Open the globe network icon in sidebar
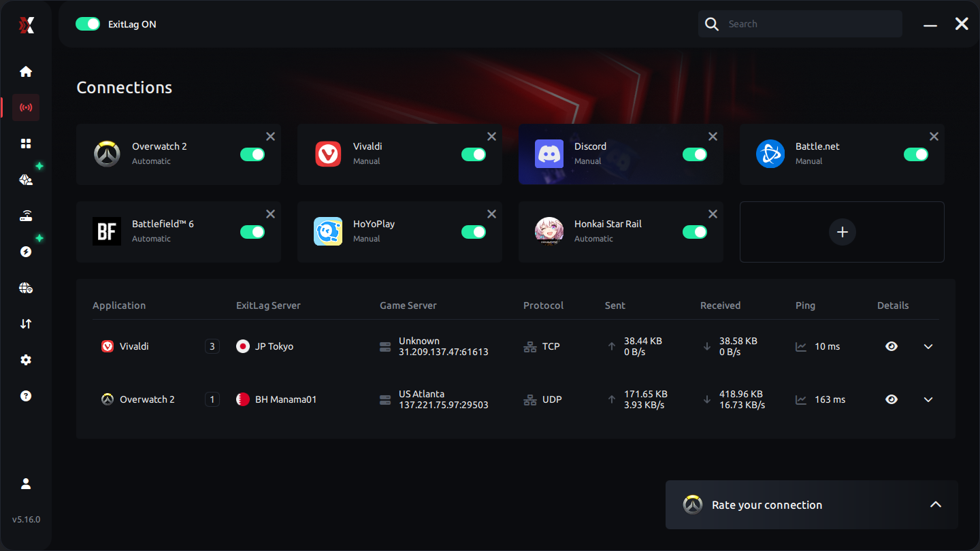The image size is (980, 551). (26, 288)
